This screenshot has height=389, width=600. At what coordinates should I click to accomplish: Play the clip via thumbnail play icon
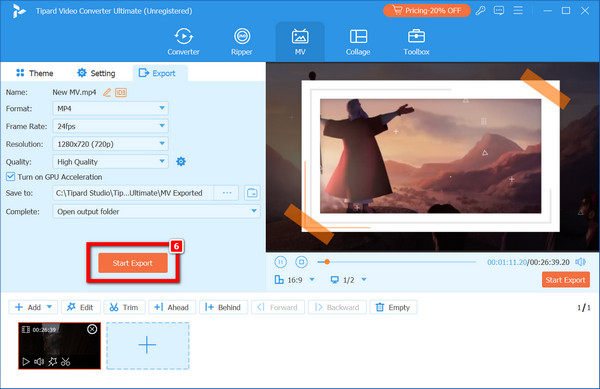[26, 361]
